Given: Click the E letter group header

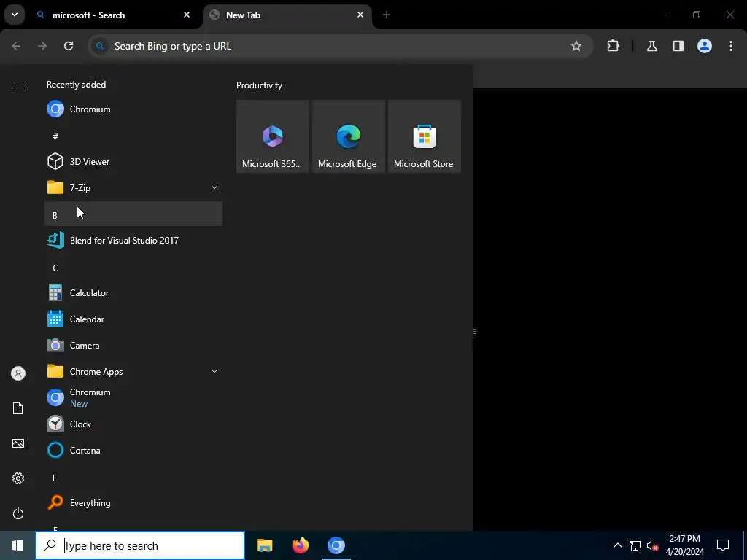Looking at the screenshot, I should pos(133,478).
